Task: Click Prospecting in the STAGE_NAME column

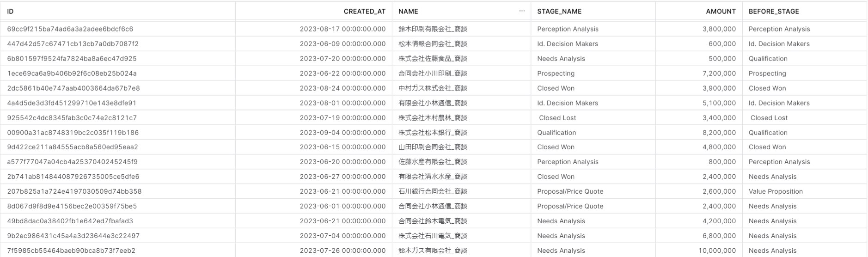Action: pyautogui.click(x=556, y=73)
